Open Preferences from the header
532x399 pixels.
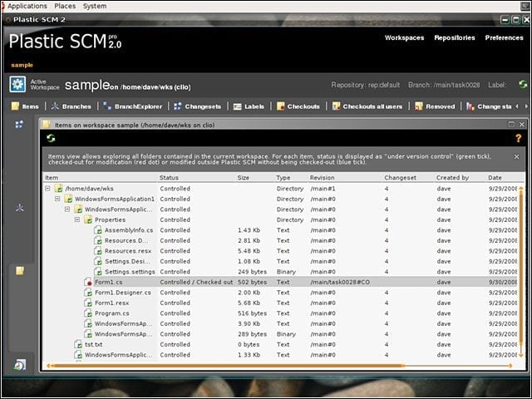click(504, 37)
